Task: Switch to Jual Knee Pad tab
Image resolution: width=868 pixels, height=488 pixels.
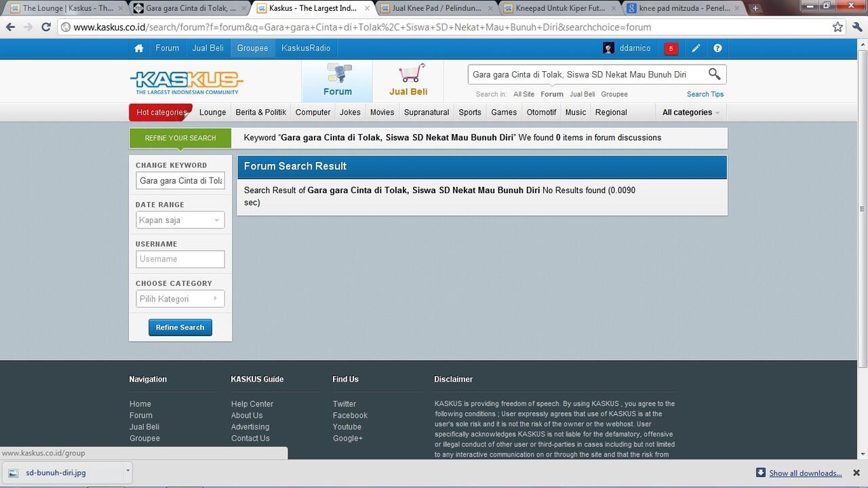Action: (437, 8)
